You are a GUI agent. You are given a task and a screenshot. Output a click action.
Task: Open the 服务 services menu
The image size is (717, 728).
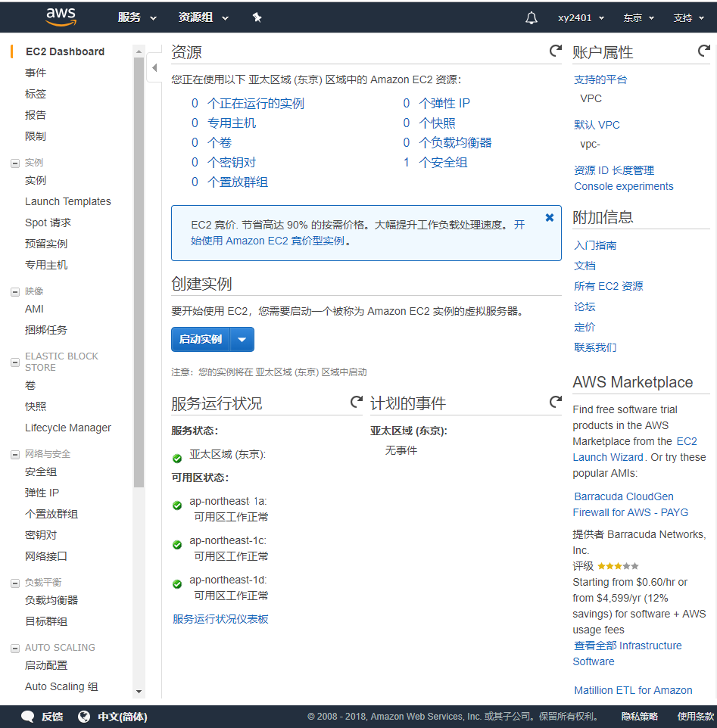tap(137, 17)
